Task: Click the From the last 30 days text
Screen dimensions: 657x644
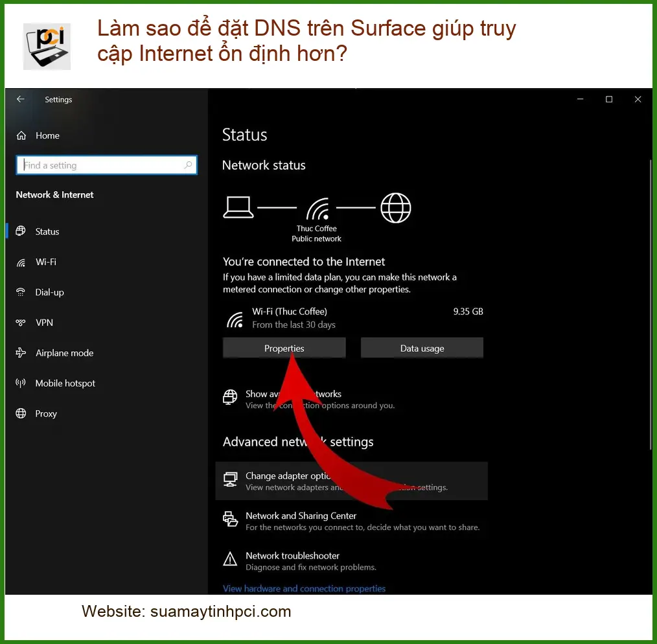Action: pos(294,325)
